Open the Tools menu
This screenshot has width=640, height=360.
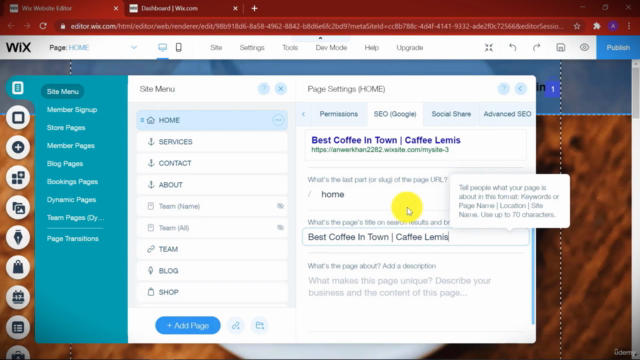click(290, 47)
